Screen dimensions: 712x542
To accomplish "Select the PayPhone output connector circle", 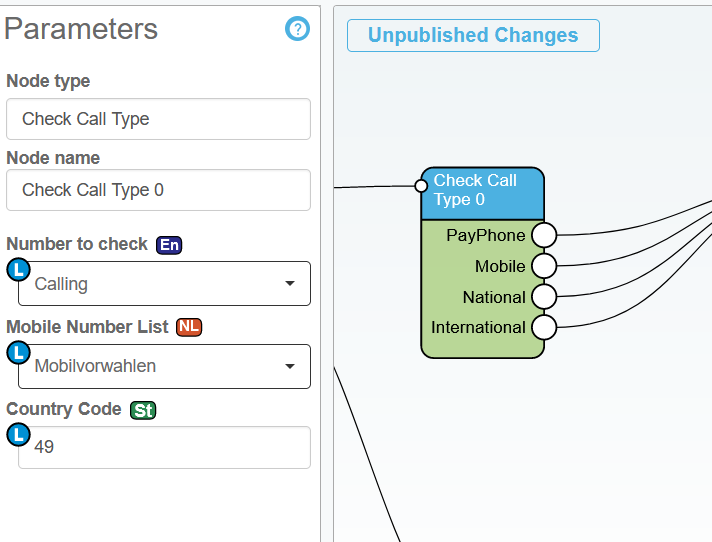I will [x=543, y=235].
